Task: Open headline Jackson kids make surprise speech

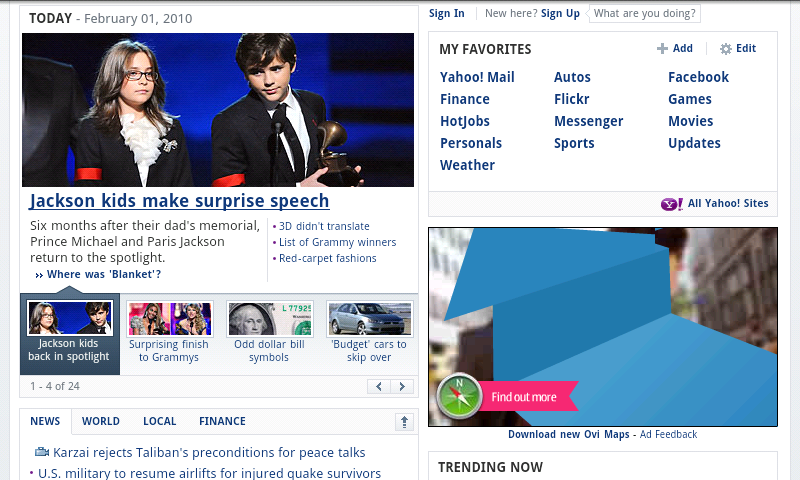Action: tap(179, 201)
